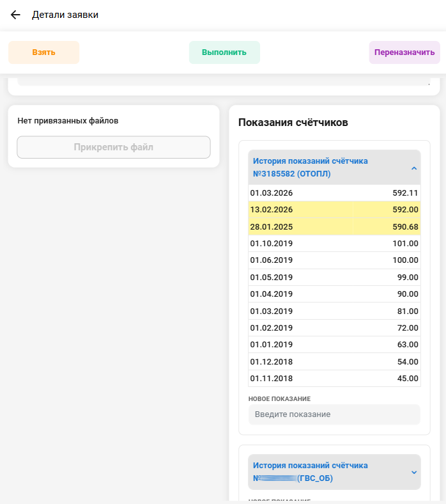Select the highlighted 28.01.2025 reading row
446x504 pixels.
[334, 226]
